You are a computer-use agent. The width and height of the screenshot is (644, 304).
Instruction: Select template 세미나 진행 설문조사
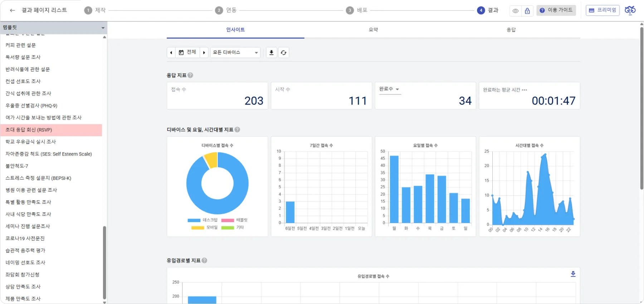51,226
